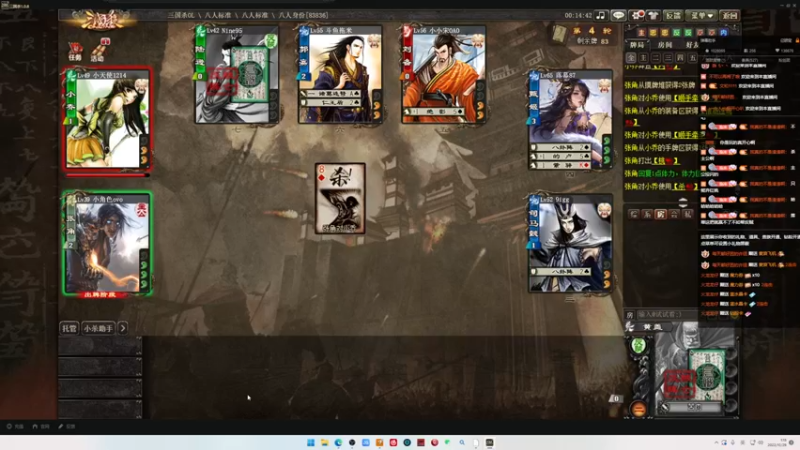Toggle the background music note icon
The width and height of the screenshot is (800, 450).
click(x=601, y=15)
